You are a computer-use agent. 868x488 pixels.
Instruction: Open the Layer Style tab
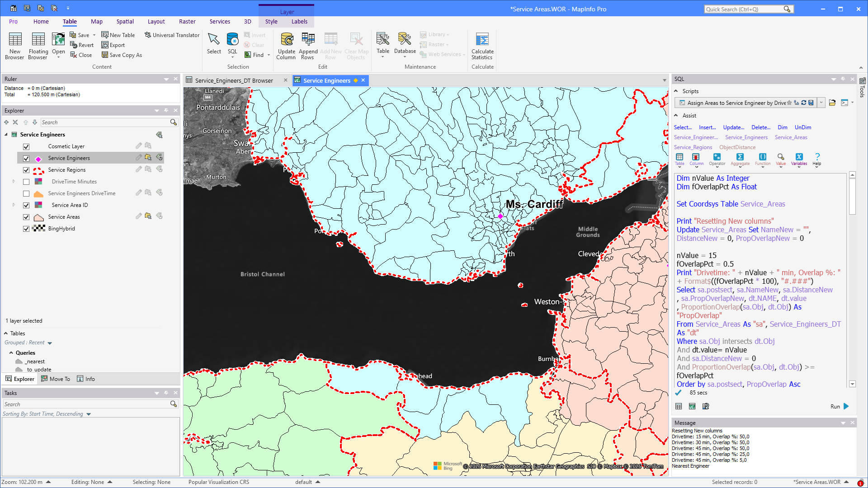coord(271,21)
